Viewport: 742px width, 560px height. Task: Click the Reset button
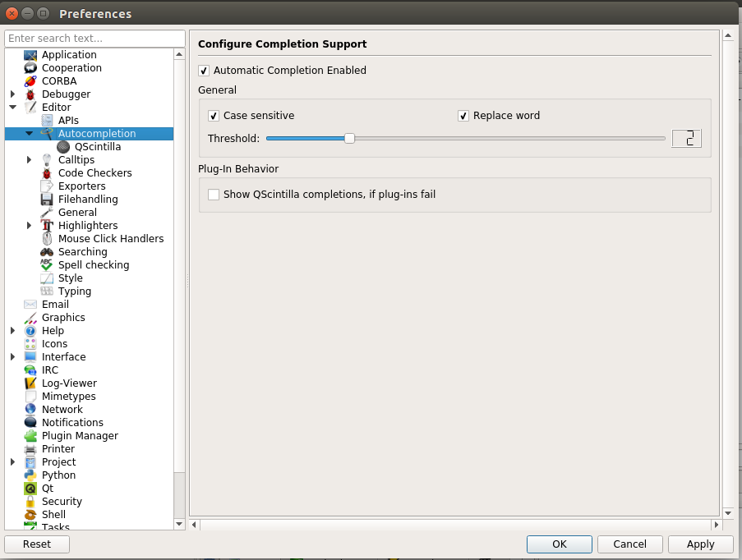click(x=37, y=544)
